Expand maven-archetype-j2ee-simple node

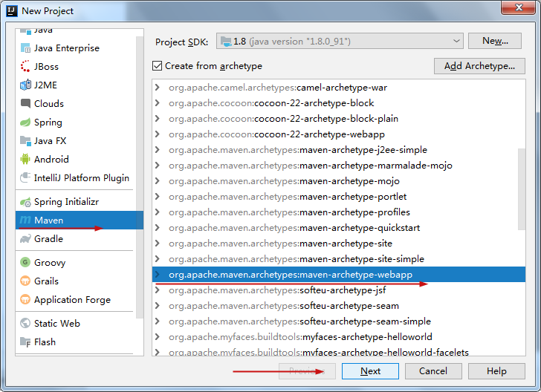pos(158,150)
